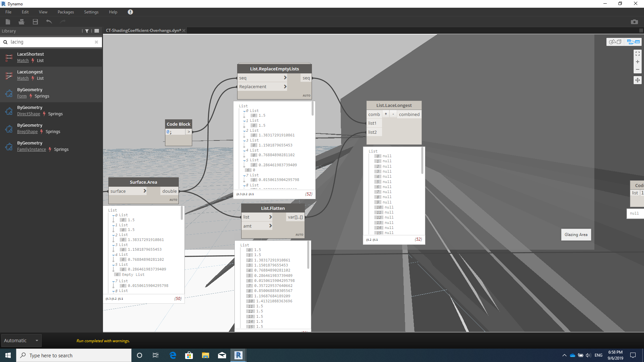This screenshot has height=362, width=644.
Task: Click the Redo toolbar icon
Action: (x=63, y=22)
